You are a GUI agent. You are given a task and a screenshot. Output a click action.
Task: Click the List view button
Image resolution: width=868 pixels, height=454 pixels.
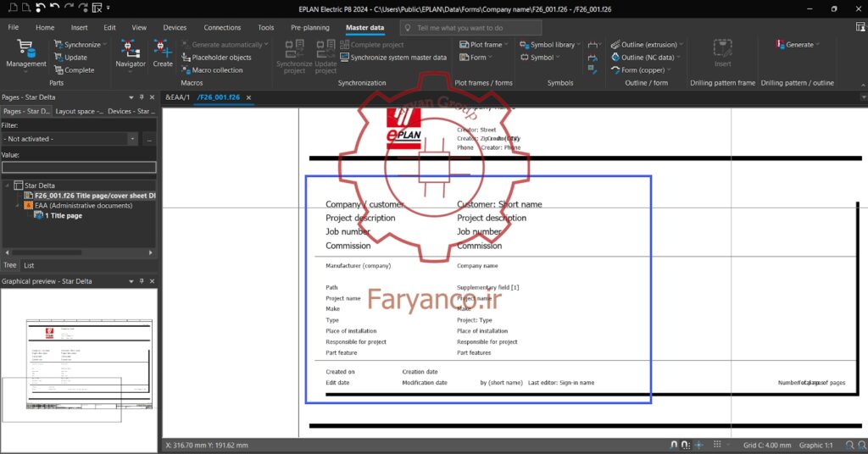click(29, 265)
